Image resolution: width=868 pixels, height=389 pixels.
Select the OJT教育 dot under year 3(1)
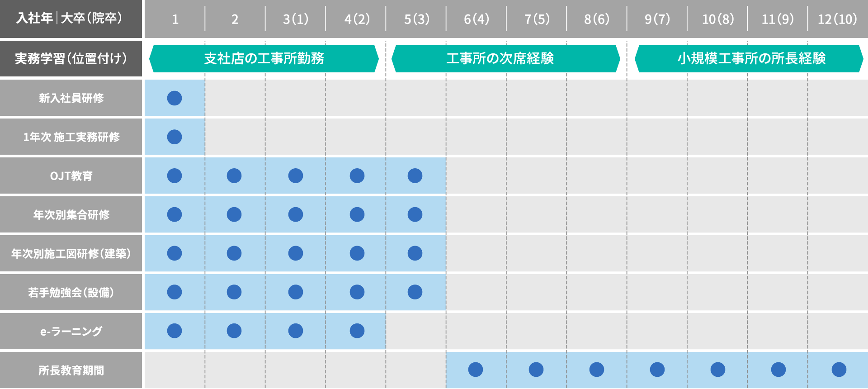coord(296,176)
